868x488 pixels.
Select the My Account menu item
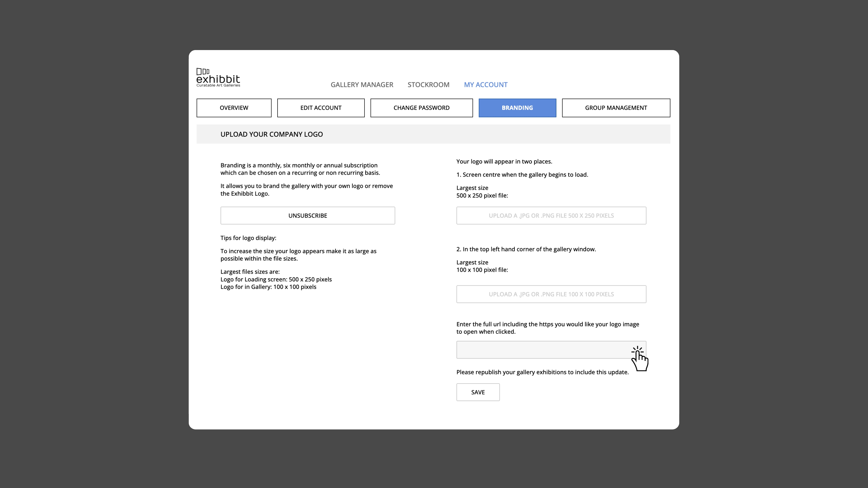pyautogui.click(x=485, y=85)
